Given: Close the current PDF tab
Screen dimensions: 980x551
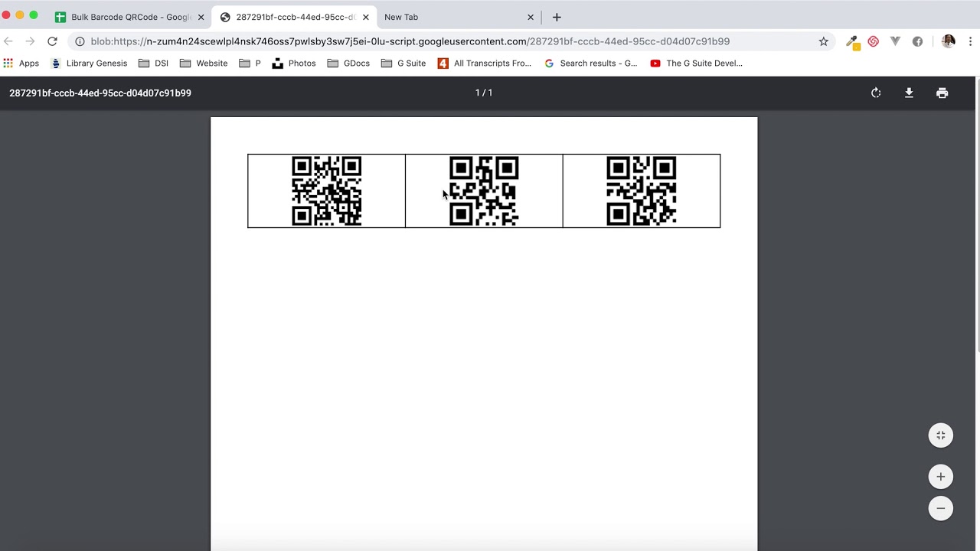Looking at the screenshot, I should [x=365, y=17].
